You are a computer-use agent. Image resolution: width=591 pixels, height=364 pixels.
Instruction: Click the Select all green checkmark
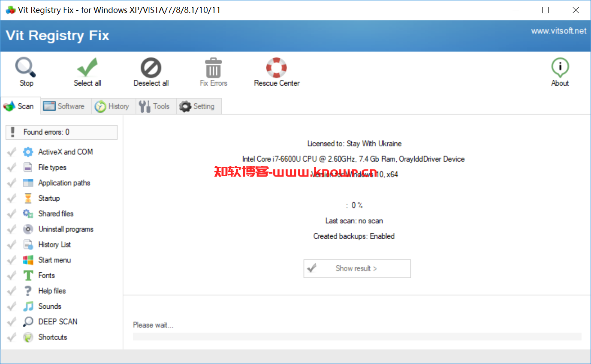pyautogui.click(x=87, y=67)
